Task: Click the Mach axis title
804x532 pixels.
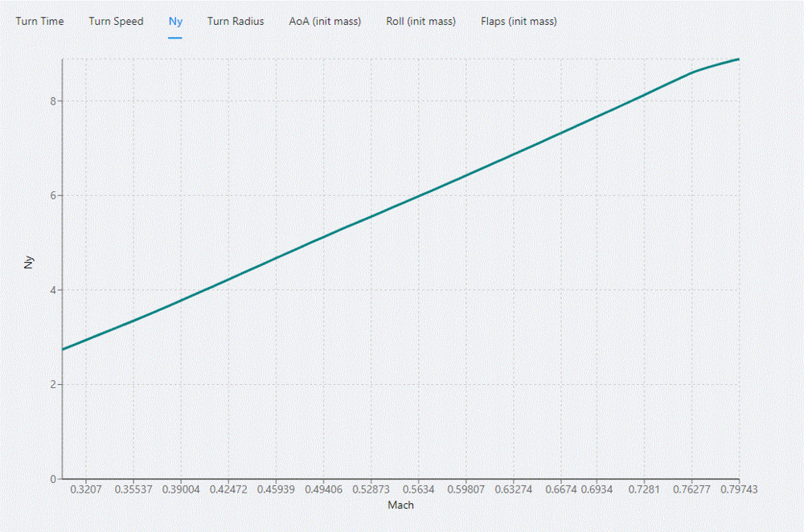Action: click(400, 505)
